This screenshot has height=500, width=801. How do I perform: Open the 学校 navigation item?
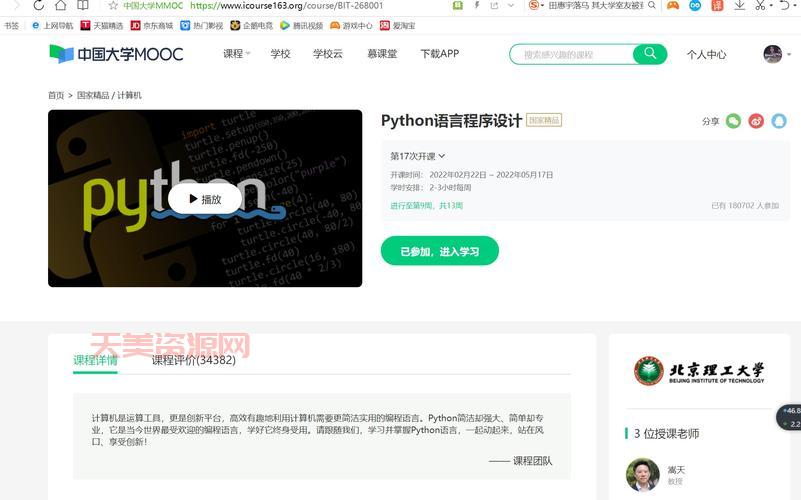pos(280,54)
